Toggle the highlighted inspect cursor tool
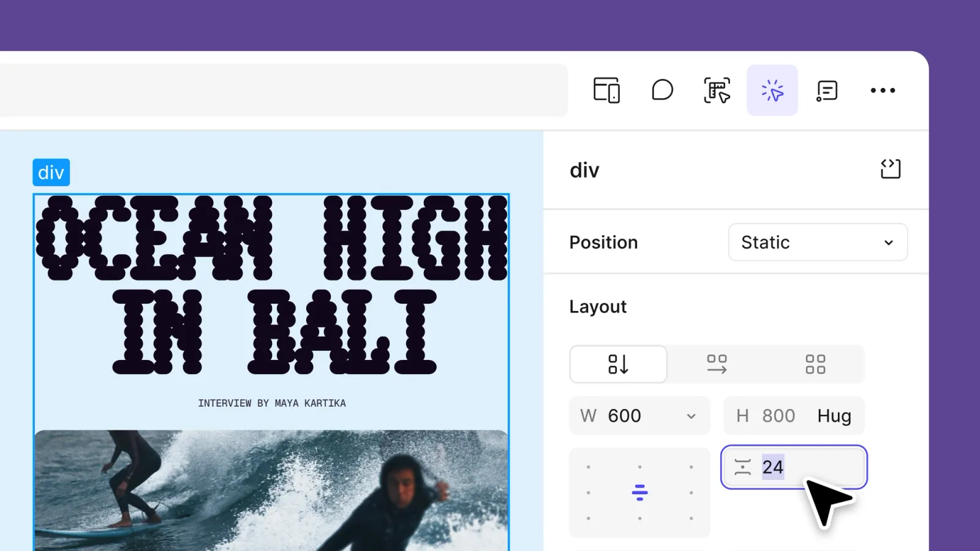Image resolution: width=980 pixels, height=551 pixels. [772, 90]
